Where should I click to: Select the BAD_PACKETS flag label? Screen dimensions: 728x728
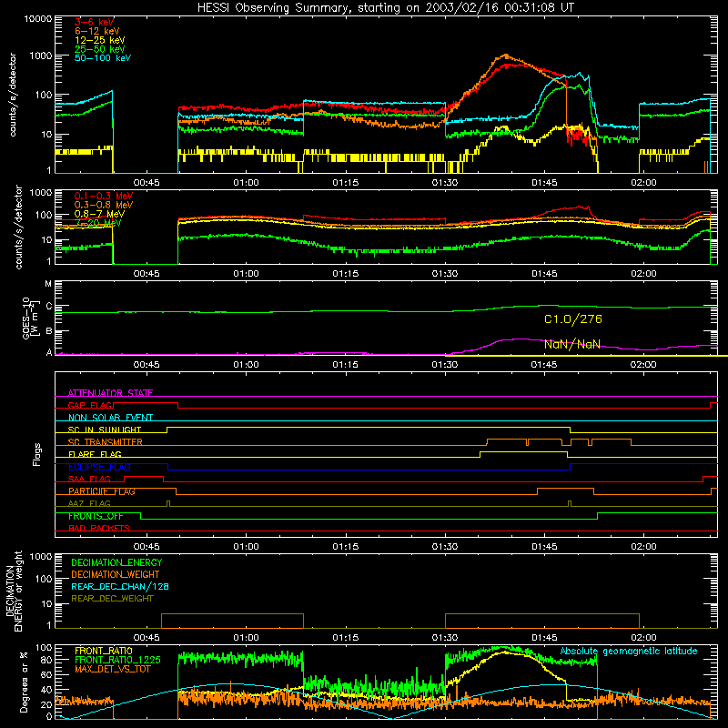pyautogui.click(x=99, y=528)
